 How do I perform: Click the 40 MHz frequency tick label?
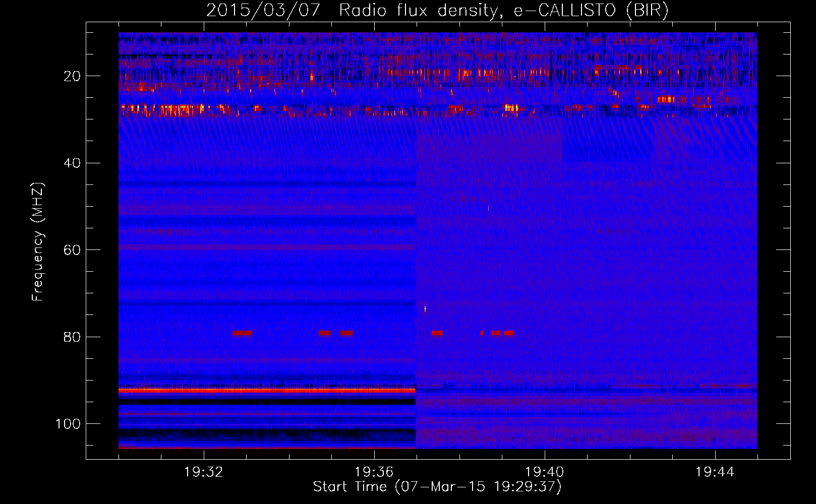(72, 163)
